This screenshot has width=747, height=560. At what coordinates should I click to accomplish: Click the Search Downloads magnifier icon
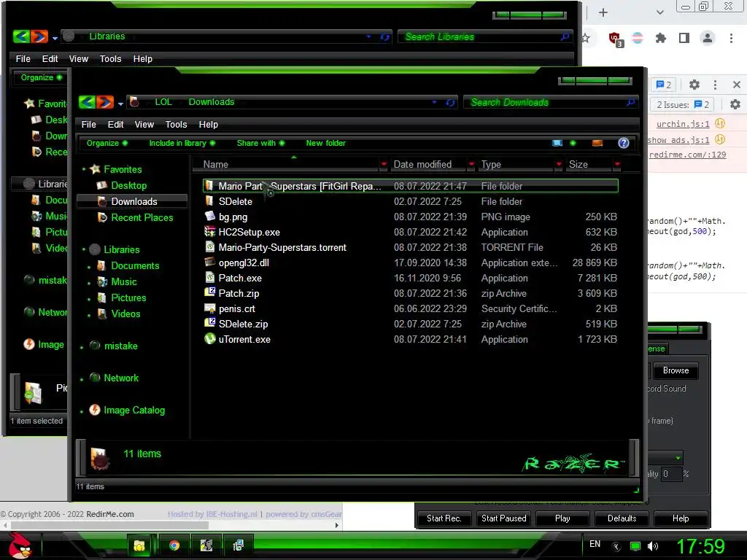click(x=631, y=102)
